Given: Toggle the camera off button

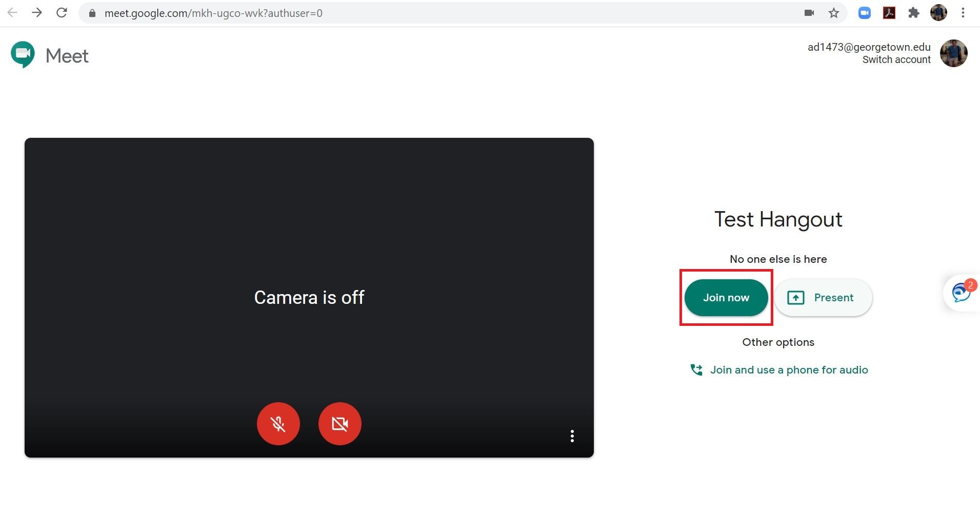Looking at the screenshot, I should (339, 424).
